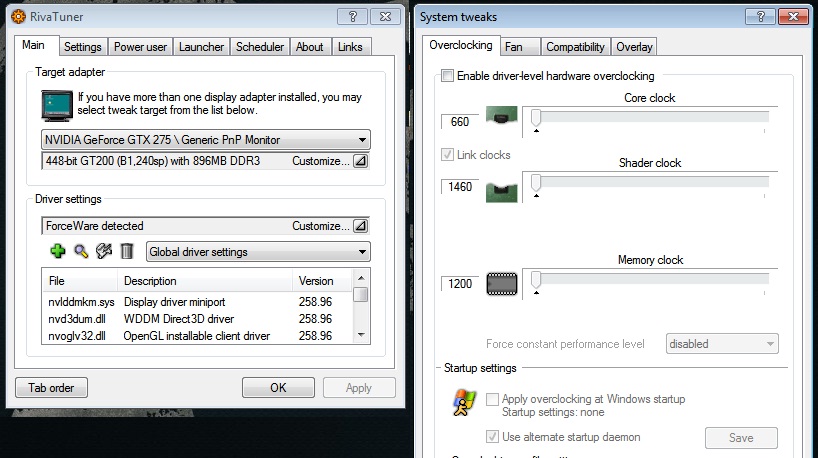Viewport: 818px width, 458px height.
Task: Click the monitor icon in Target adapter
Action: 57,105
